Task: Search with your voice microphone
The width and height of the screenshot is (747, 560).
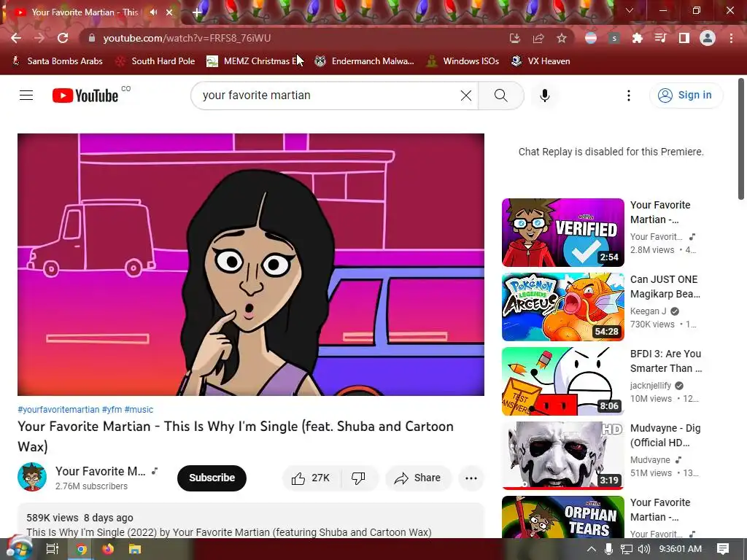Action: coord(544,96)
